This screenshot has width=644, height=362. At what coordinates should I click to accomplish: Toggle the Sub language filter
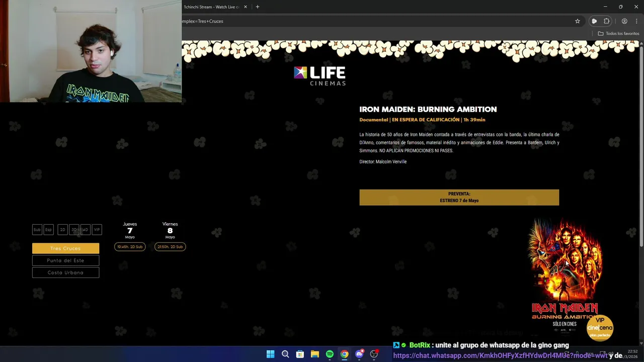click(37, 230)
